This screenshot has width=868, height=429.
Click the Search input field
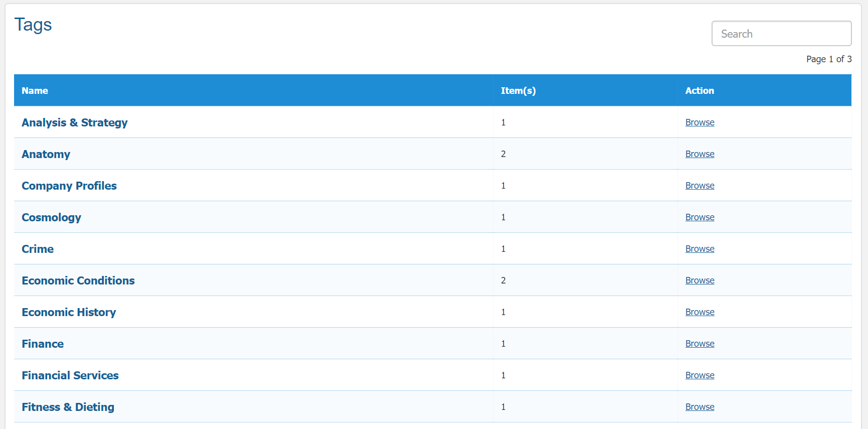[781, 33]
